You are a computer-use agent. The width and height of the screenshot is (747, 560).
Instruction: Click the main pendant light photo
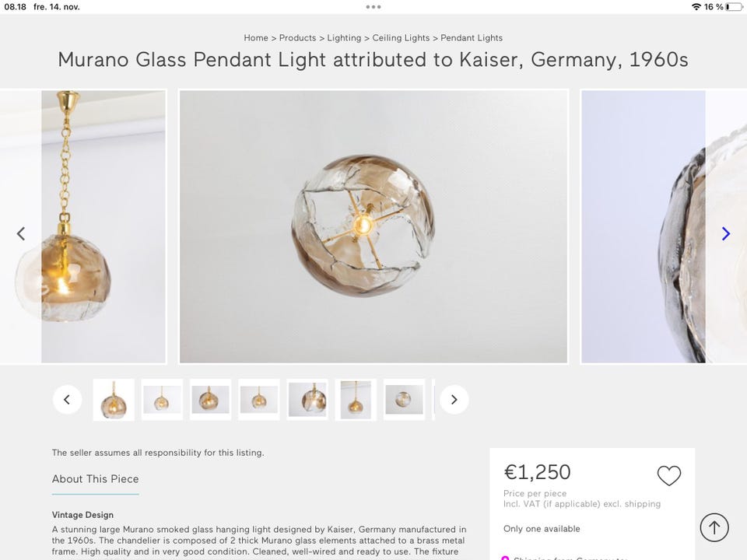(373, 225)
